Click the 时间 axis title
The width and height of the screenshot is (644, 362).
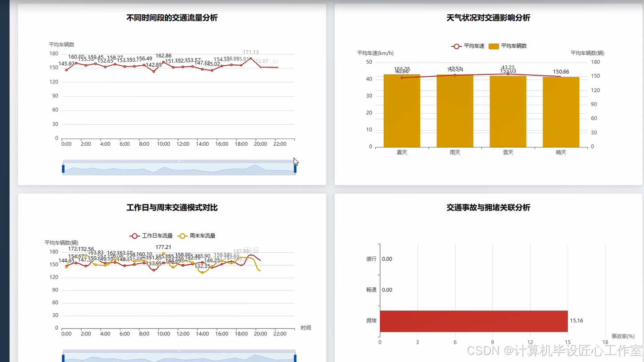[306, 328]
